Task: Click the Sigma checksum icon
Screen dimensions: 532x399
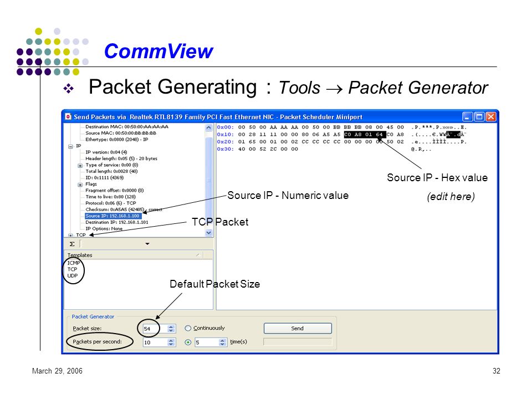Action: point(72,244)
